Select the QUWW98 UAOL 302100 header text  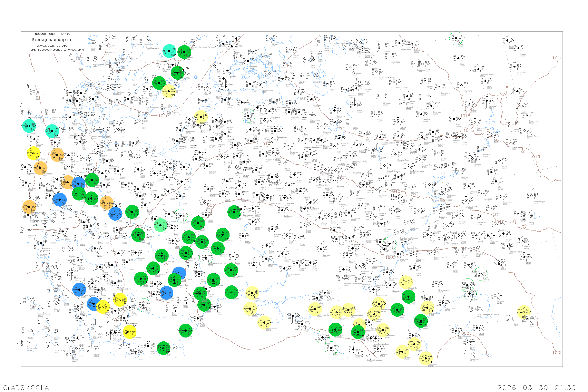click(x=53, y=34)
